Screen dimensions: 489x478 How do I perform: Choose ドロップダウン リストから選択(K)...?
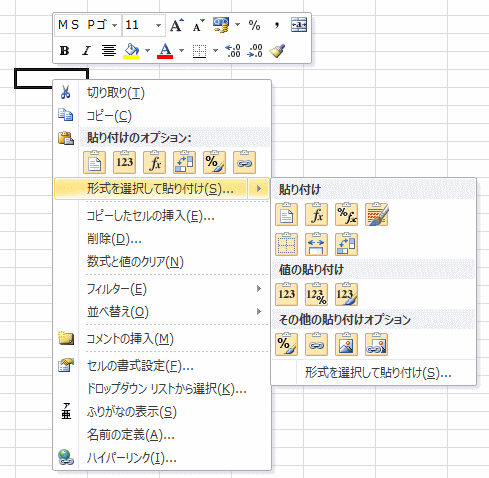pyautogui.click(x=162, y=389)
